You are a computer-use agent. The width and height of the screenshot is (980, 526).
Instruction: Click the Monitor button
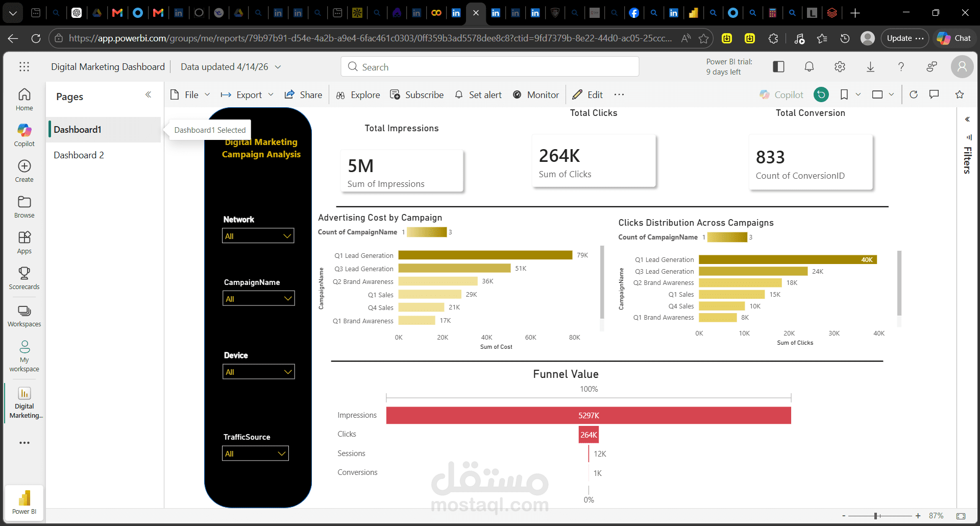pos(536,94)
